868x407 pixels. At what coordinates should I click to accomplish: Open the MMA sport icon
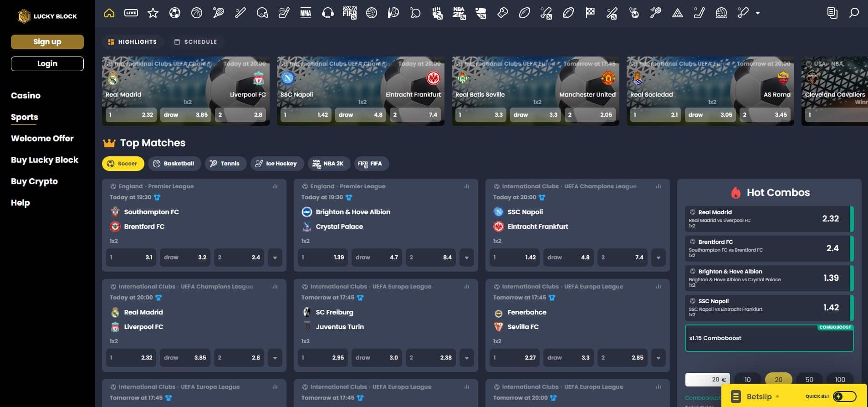306,13
